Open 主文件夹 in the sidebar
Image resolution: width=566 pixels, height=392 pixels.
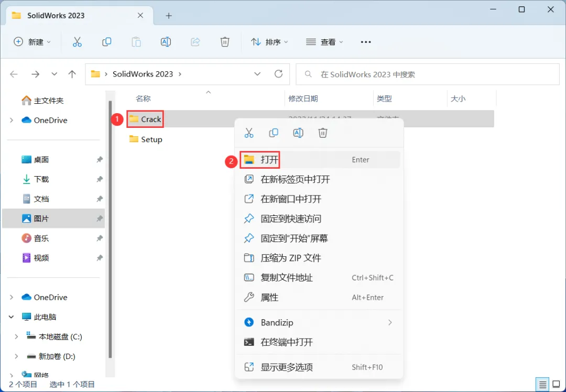coord(42,101)
